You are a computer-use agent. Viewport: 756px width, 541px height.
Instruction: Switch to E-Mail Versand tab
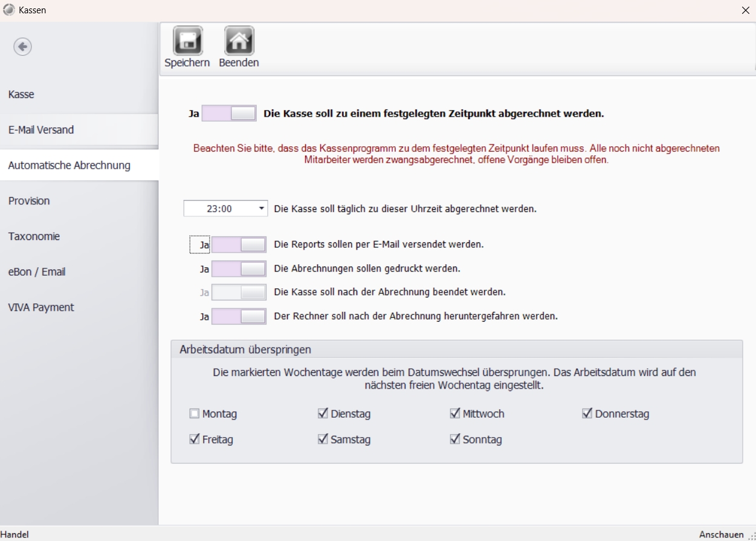click(41, 130)
